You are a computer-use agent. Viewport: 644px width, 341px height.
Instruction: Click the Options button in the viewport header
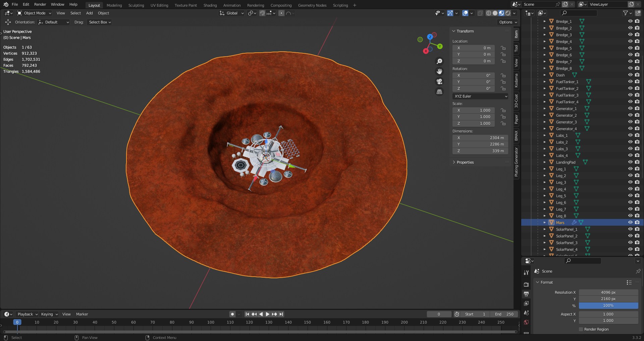[x=508, y=22]
